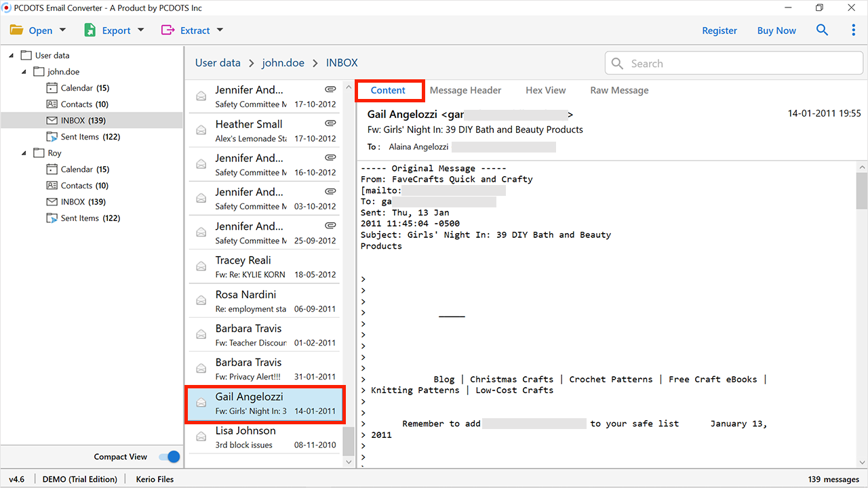
Task: Select Contacts (10) under Roy
Action: click(85, 186)
